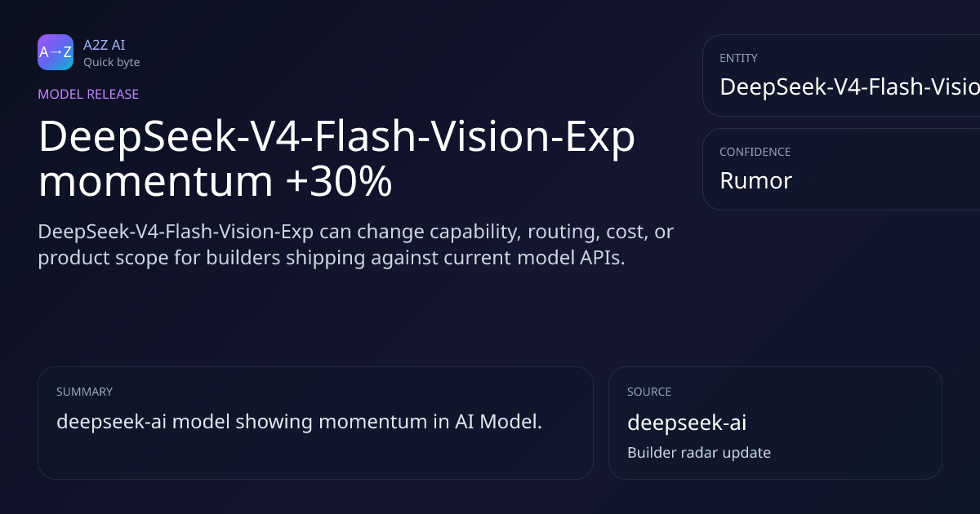The image size is (980, 514).
Task: Select the description paragraph about model APIs
Action: coord(355,244)
